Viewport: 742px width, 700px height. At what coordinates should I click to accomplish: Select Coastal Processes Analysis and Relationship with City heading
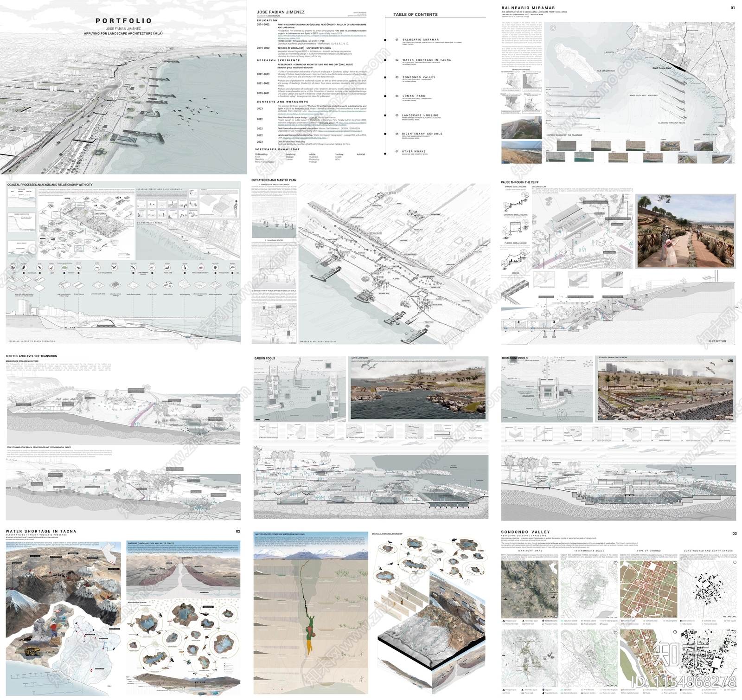click(x=50, y=185)
